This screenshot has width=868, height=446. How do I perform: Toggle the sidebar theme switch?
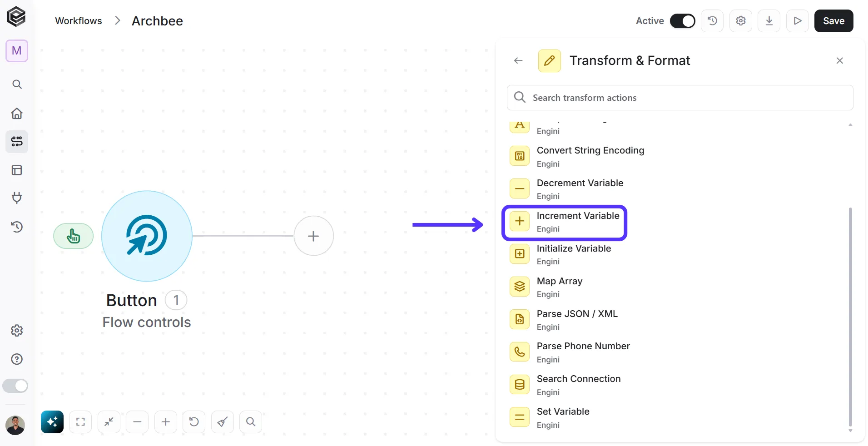[15, 386]
